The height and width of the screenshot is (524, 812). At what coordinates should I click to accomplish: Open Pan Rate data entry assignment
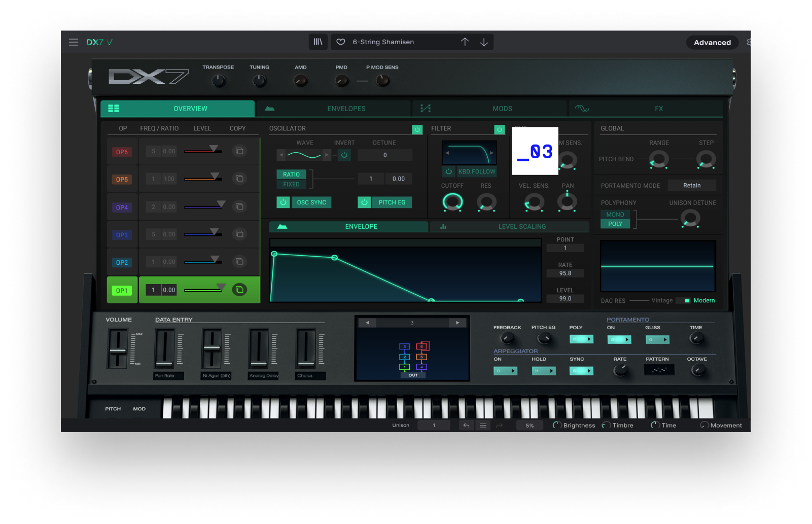click(x=168, y=376)
